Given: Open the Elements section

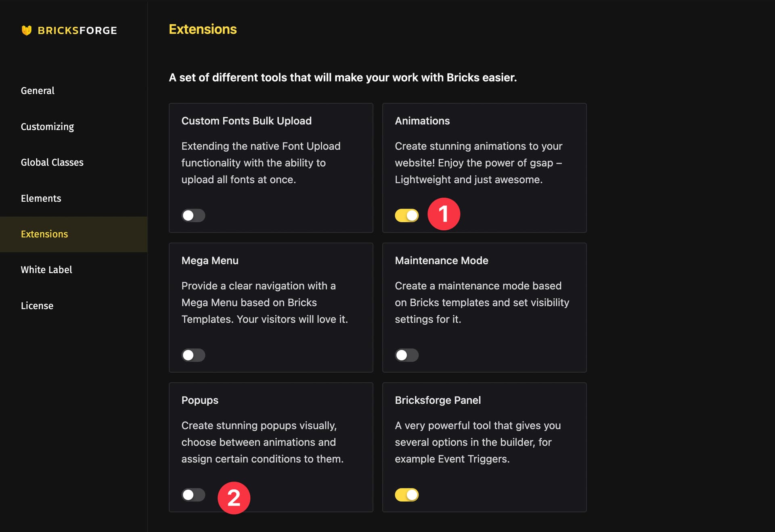Looking at the screenshot, I should click(x=41, y=198).
